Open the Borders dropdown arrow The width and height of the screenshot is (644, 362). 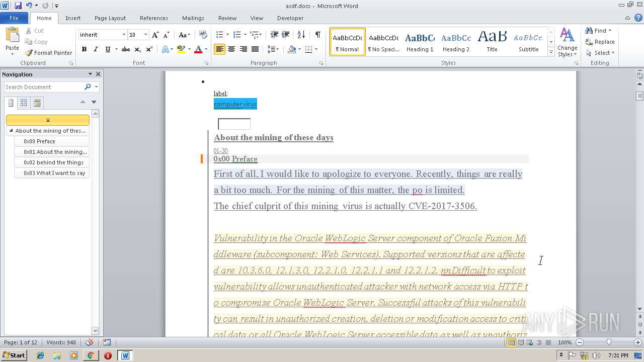pyautogui.click(x=315, y=49)
